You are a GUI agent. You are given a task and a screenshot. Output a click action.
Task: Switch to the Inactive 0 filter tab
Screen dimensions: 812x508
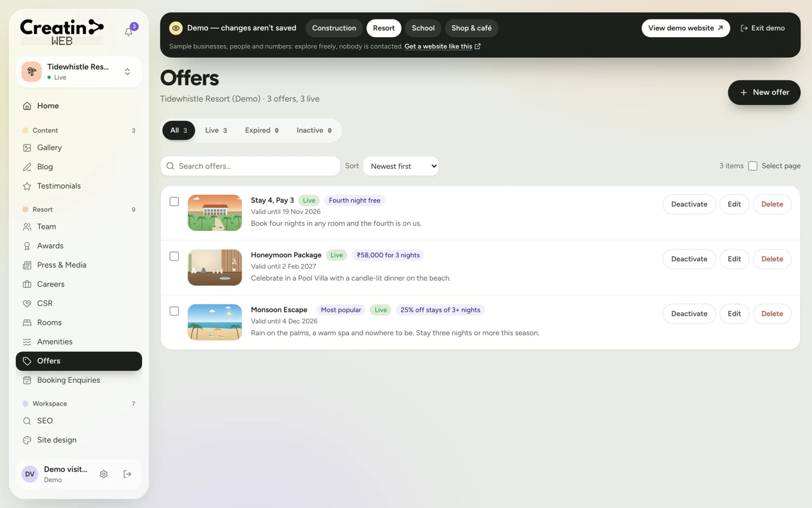[x=314, y=130]
